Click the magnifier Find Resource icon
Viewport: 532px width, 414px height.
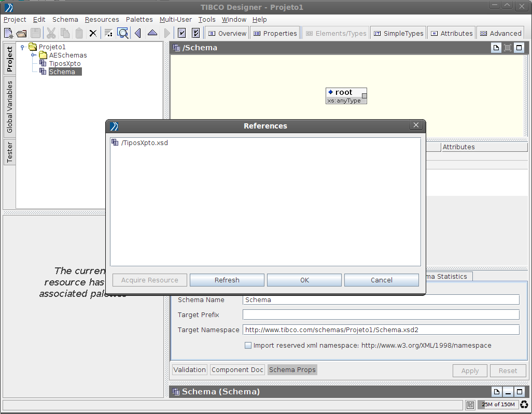[123, 34]
